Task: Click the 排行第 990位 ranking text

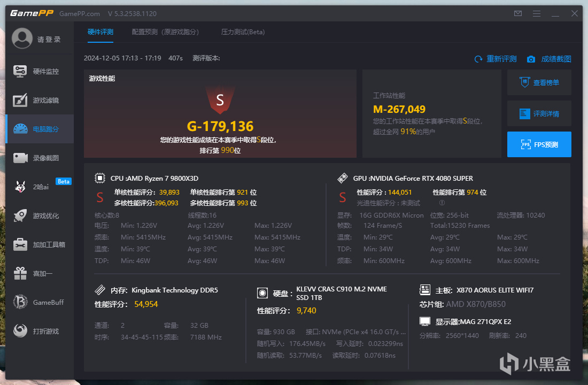Action: (x=220, y=150)
